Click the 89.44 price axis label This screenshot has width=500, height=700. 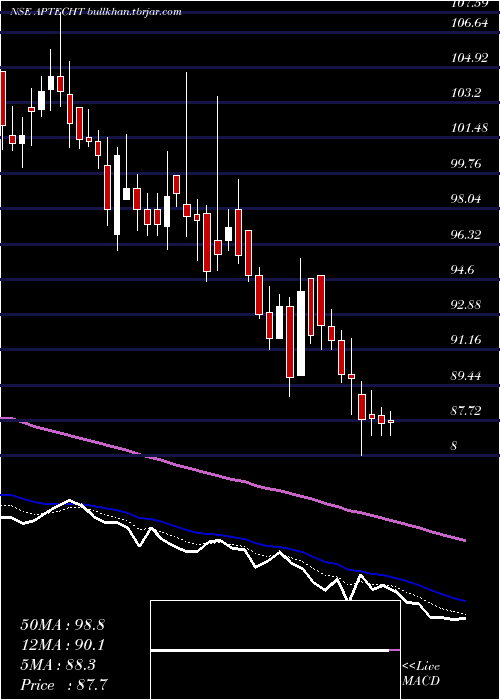click(467, 375)
